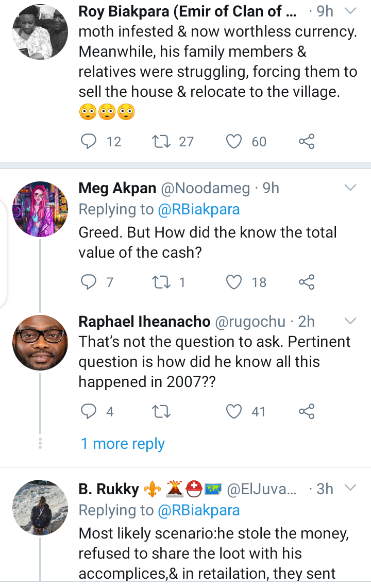
Task: Share Raphael Iheanacho's reply
Action: [x=307, y=411]
